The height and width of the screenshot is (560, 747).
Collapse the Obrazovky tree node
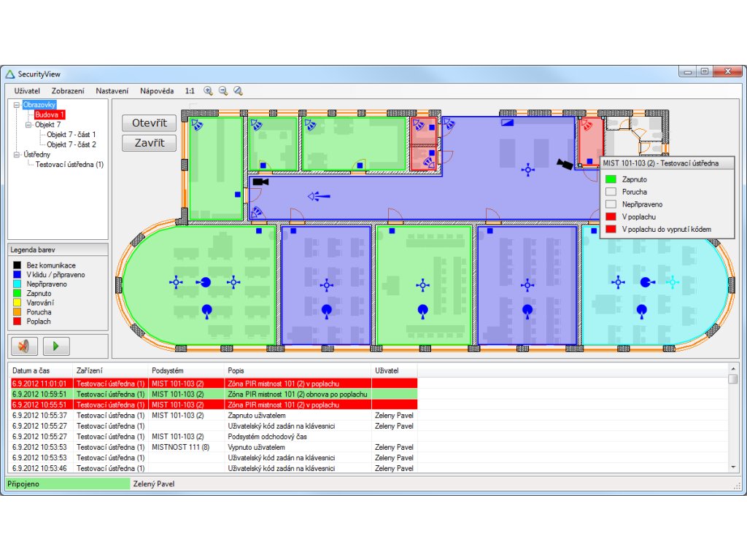pyautogui.click(x=17, y=105)
